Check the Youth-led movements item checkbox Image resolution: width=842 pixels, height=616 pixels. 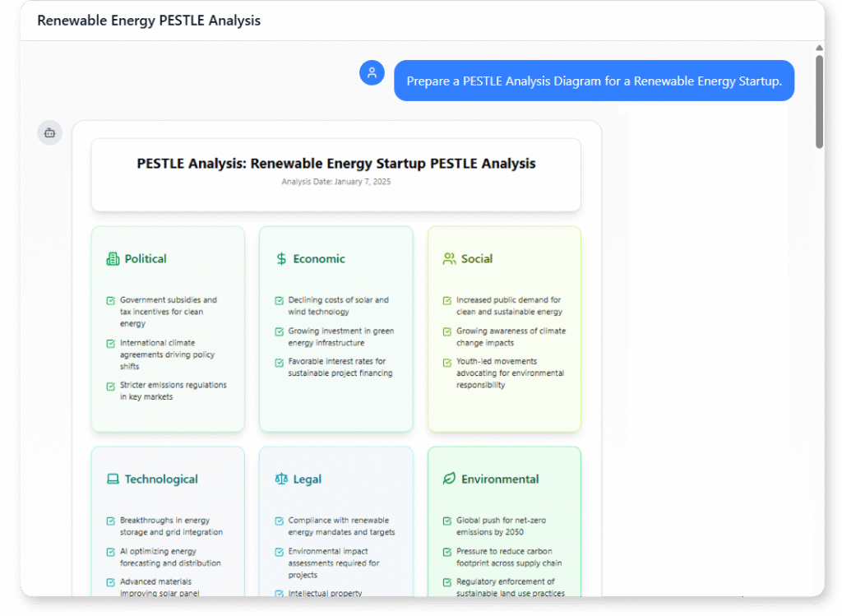(445, 361)
